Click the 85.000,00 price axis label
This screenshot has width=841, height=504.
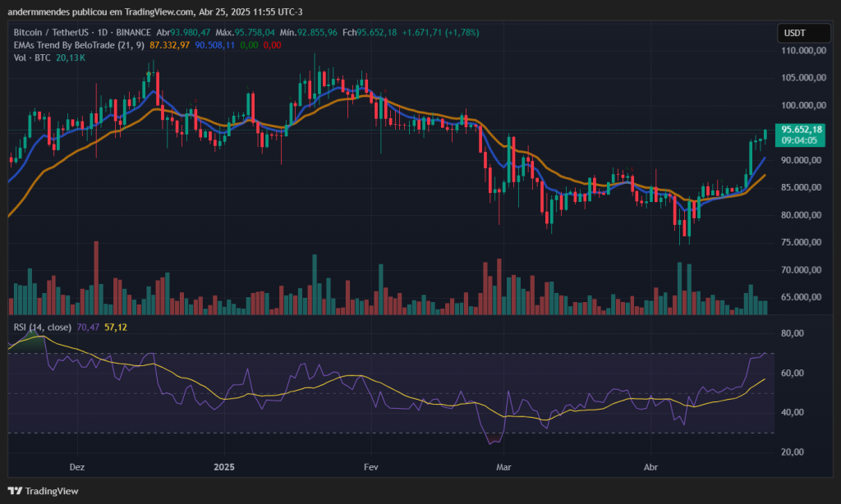pyautogui.click(x=802, y=188)
